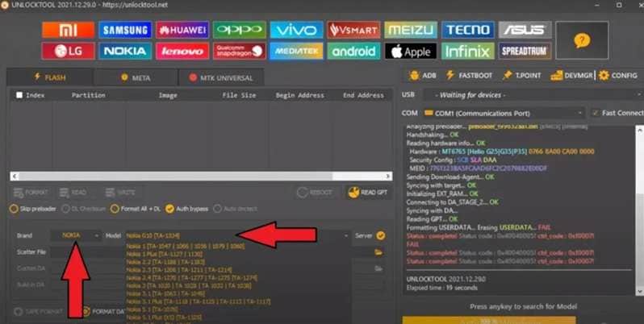This screenshot has height=324, width=644.
Task: Select the MediaTek logo tile
Action: coord(296,52)
